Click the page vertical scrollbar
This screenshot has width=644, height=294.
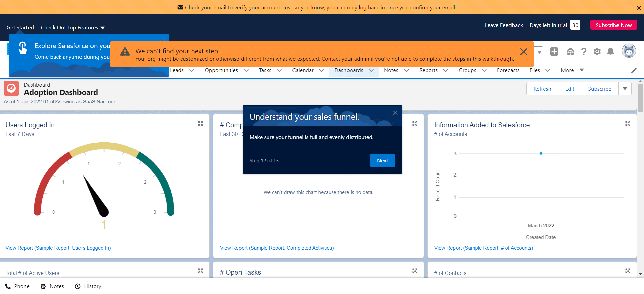tap(640, 97)
